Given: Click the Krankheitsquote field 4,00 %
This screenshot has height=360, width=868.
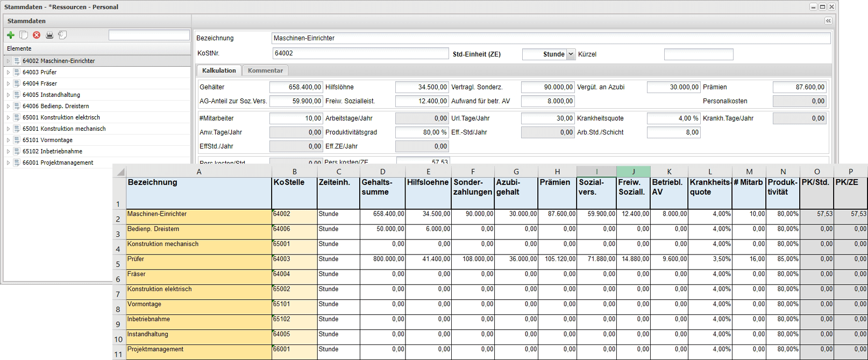Looking at the screenshot, I should (x=673, y=118).
